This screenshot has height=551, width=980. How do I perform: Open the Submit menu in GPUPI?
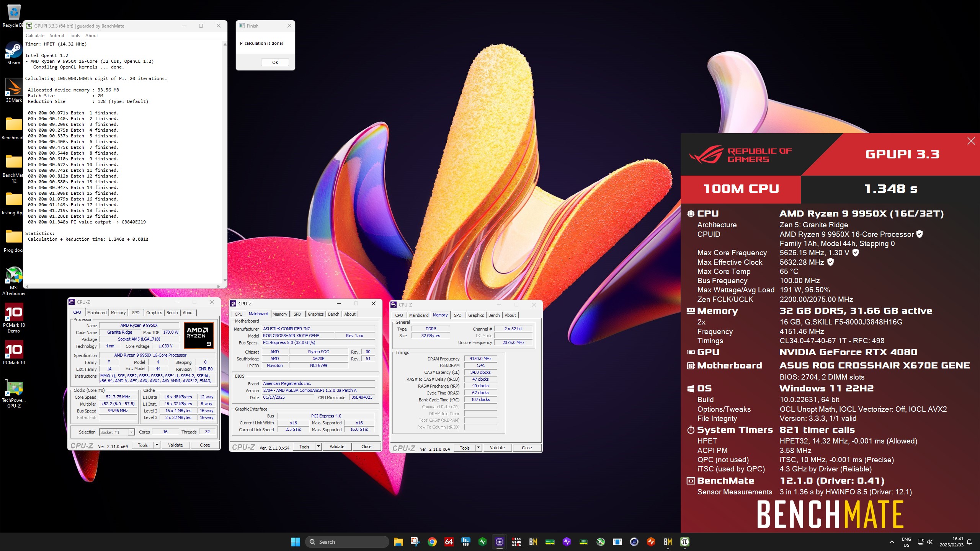pyautogui.click(x=57, y=36)
